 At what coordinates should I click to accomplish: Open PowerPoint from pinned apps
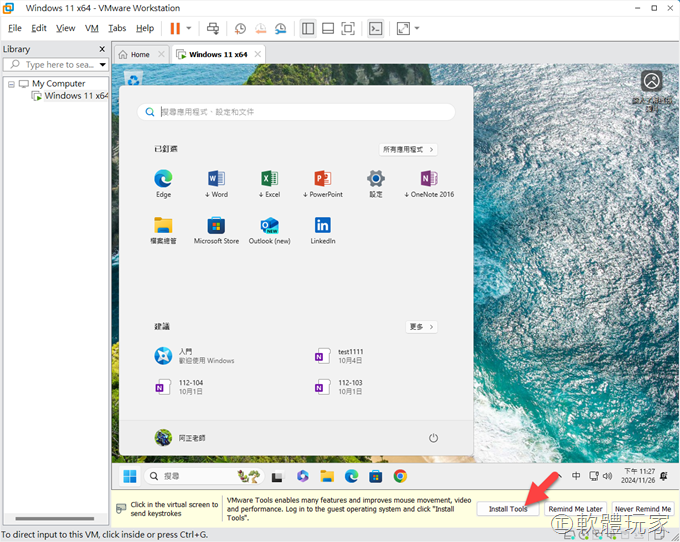pyautogui.click(x=322, y=183)
